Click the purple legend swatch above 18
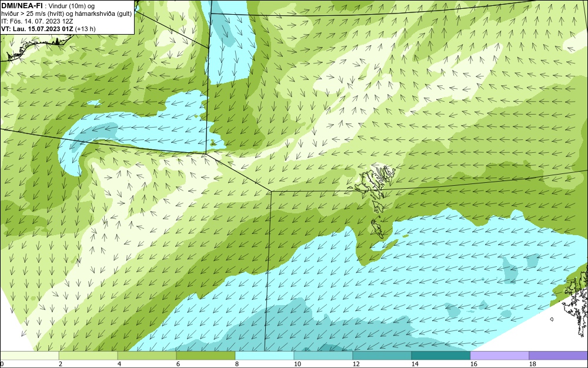 click(x=559, y=356)
